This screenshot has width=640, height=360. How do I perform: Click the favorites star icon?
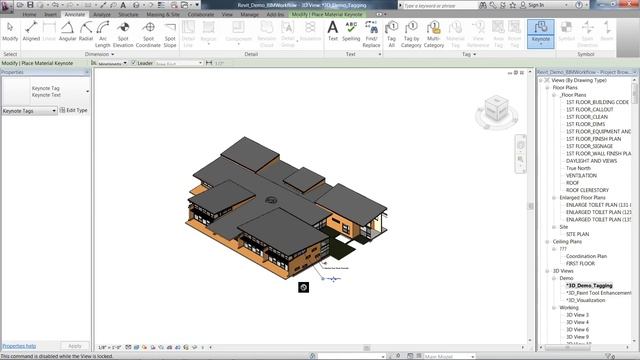pyautogui.click(x=513, y=5)
